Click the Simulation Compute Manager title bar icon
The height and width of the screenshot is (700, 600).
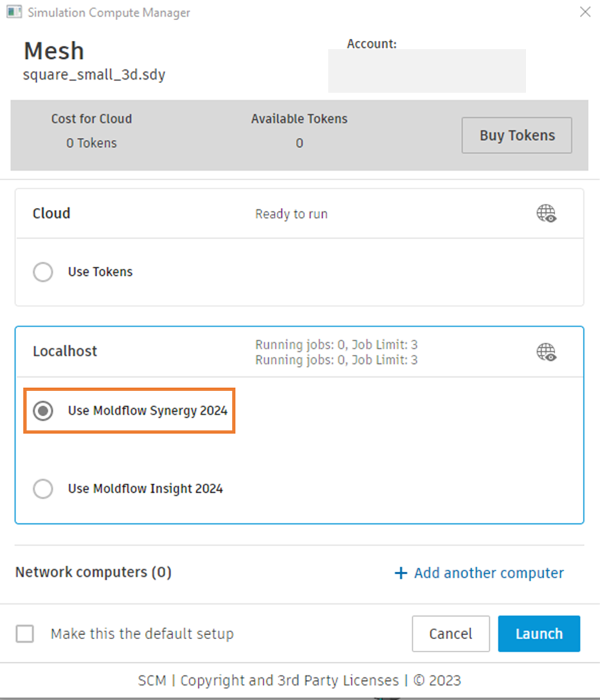pyautogui.click(x=14, y=12)
